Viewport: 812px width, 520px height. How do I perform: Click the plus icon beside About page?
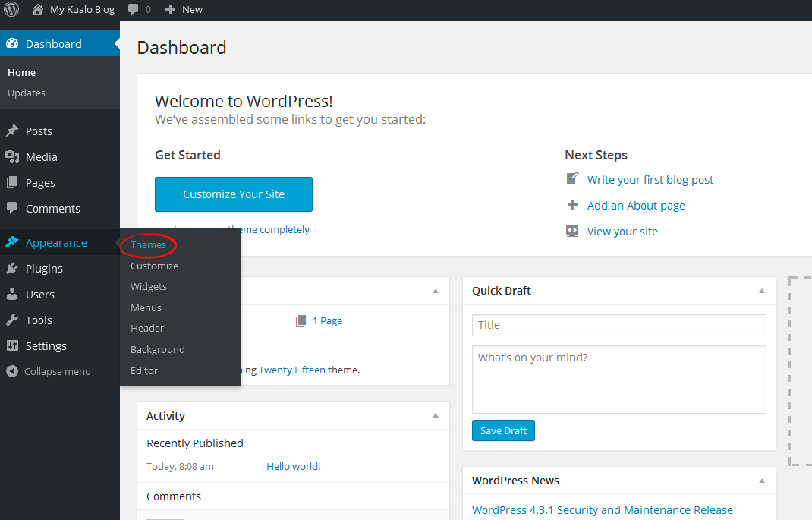click(x=572, y=204)
